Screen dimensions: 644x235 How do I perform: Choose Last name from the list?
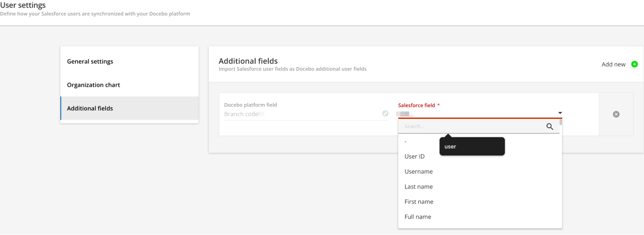pyautogui.click(x=480, y=187)
